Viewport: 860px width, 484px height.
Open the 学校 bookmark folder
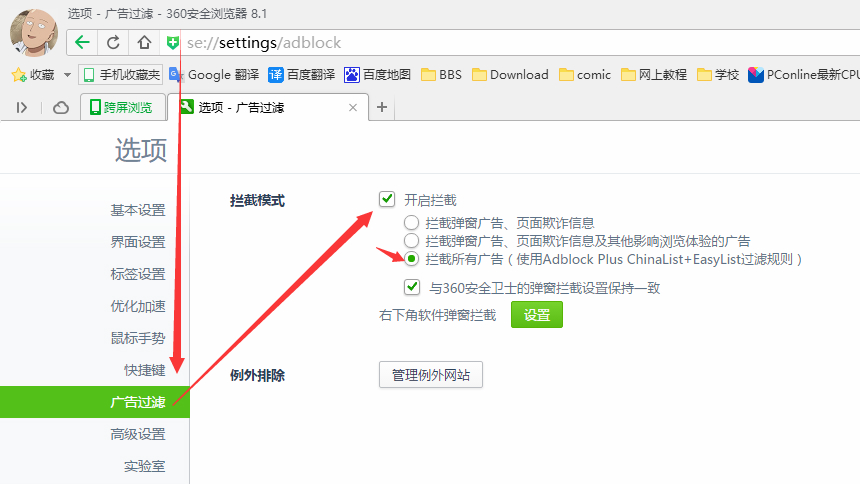[x=718, y=75]
